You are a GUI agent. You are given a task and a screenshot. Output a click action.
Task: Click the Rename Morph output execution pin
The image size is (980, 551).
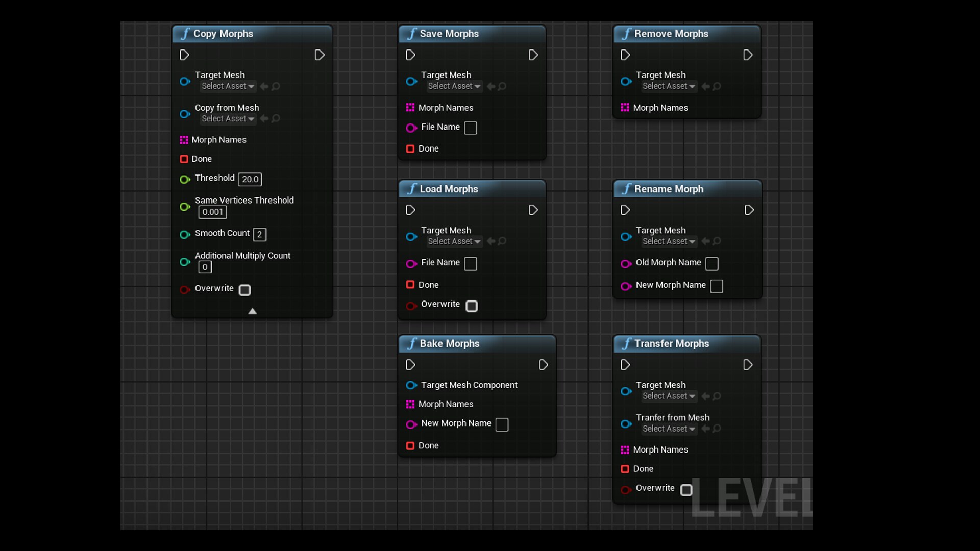(x=749, y=210)
